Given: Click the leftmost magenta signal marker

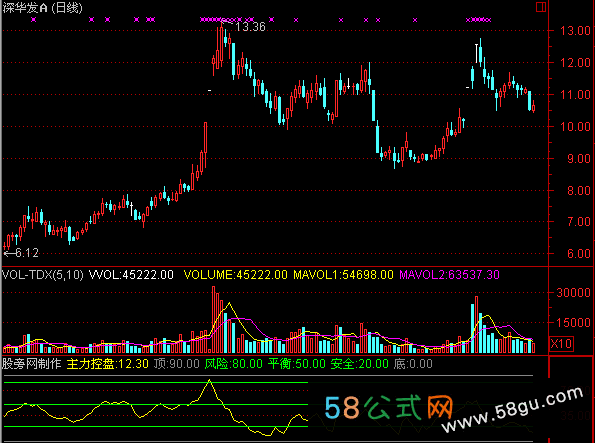Looking at the screenshot, I should point(34,19).
